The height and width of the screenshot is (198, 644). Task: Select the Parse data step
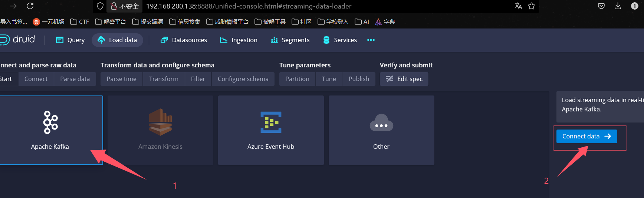pos(75,79)
